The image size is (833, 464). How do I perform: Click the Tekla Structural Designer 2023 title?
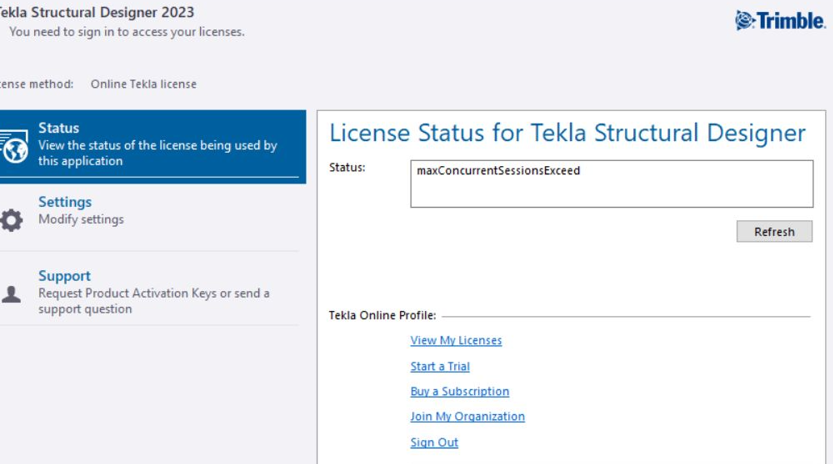pyautogui.click(x=98, y=13)
